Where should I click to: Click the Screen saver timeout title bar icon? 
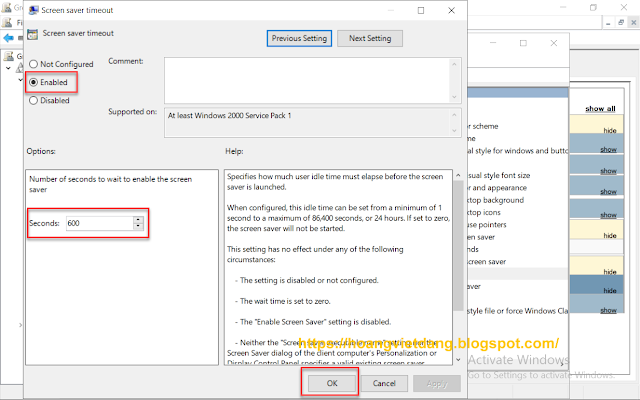[x=33, y=10]
